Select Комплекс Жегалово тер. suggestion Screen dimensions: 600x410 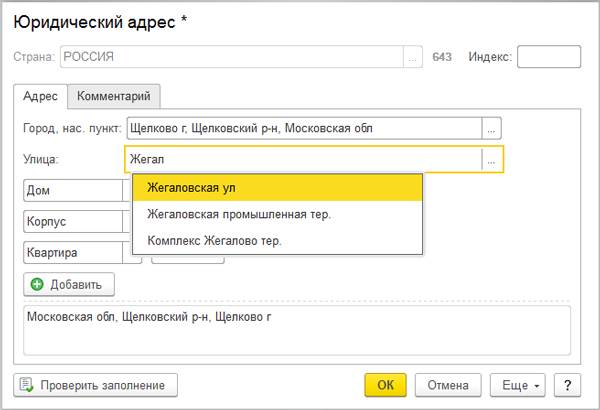(x=277, y=241)
